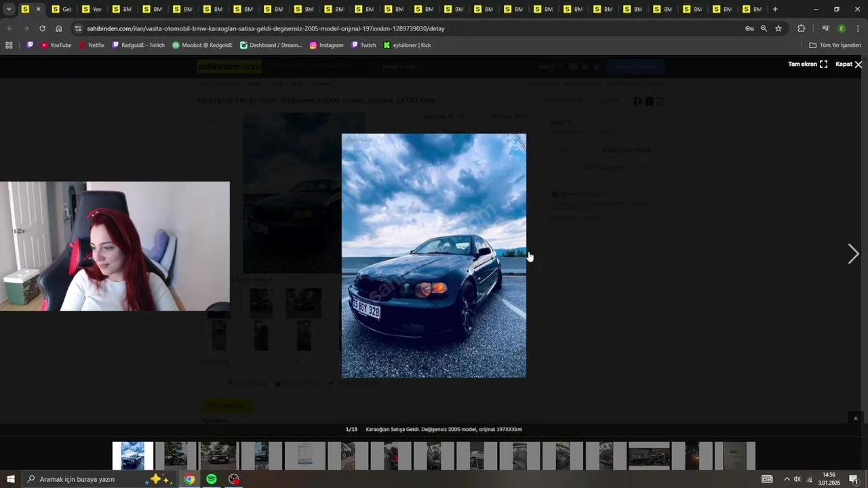Switch to the 'Yen' browser tab
Viewport: 868px width, 488px height.
click(91, 9)
